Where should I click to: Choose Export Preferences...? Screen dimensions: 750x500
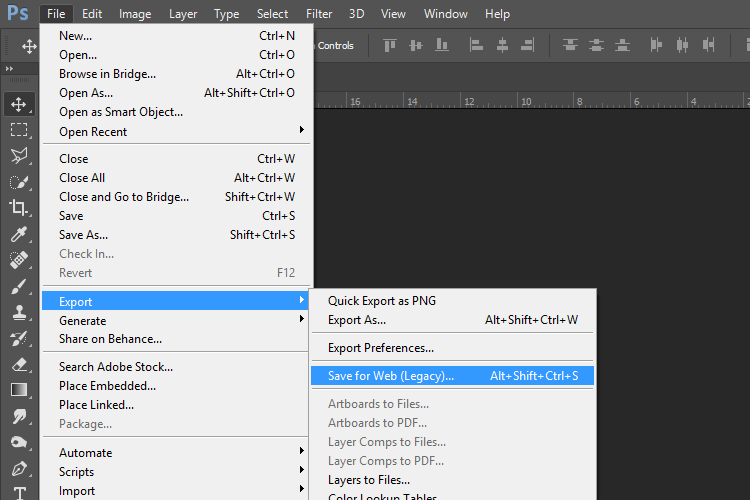[x=452, y=348]
